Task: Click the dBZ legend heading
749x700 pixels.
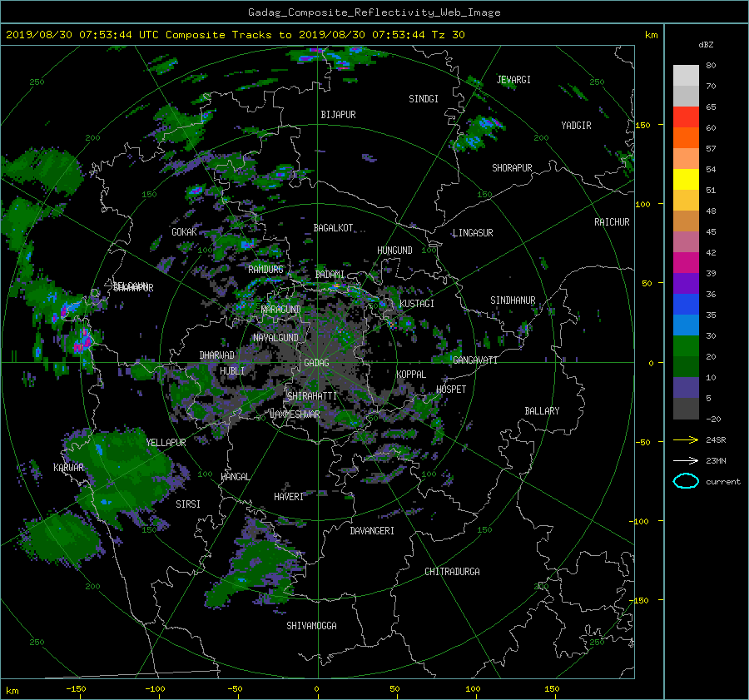Action: [706, 45]
